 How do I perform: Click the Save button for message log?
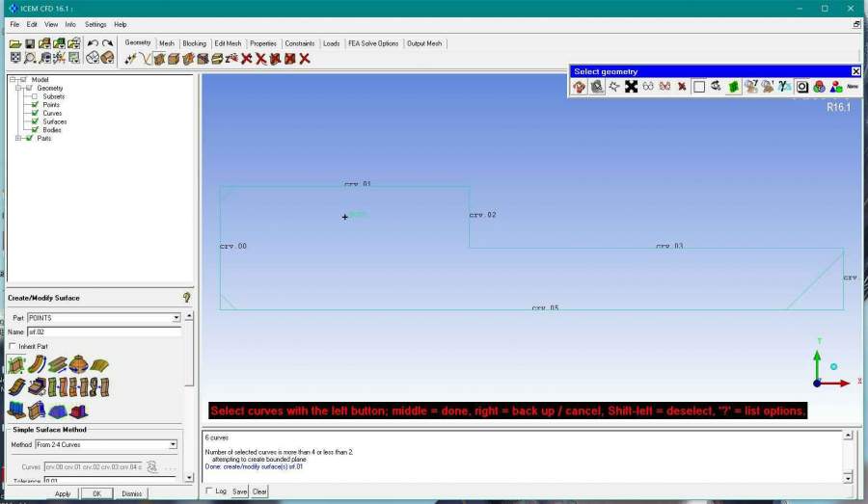(240, 491)
